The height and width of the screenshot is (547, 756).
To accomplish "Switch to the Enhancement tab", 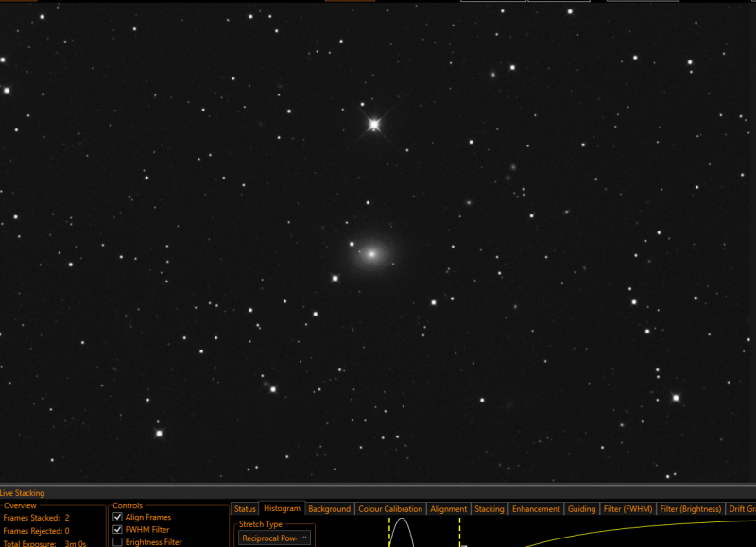I will tap(536, 509).
